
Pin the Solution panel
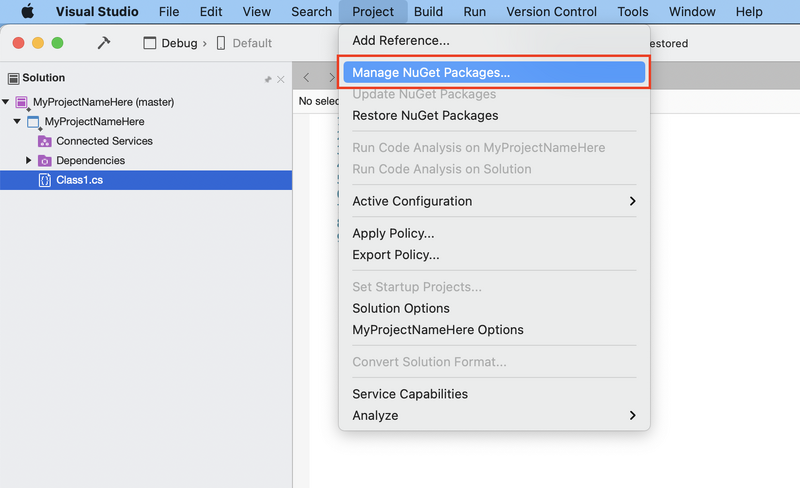pos(268,79)
